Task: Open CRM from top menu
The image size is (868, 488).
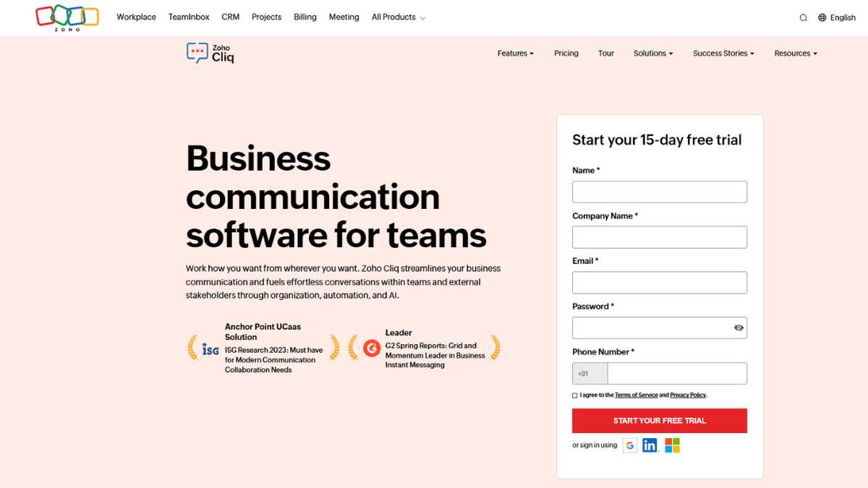Action: (231, 17)
